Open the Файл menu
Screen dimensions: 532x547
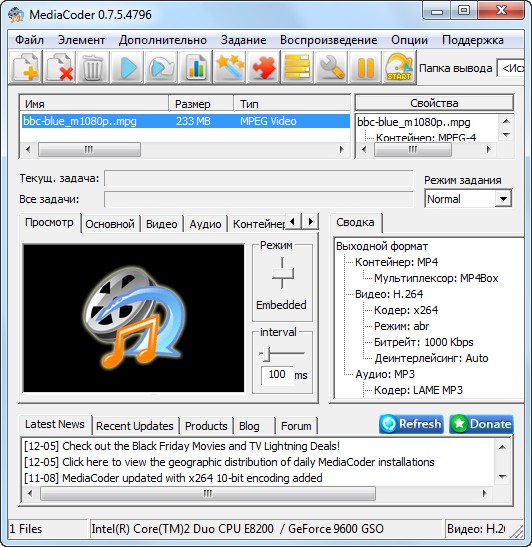point(29,40)
